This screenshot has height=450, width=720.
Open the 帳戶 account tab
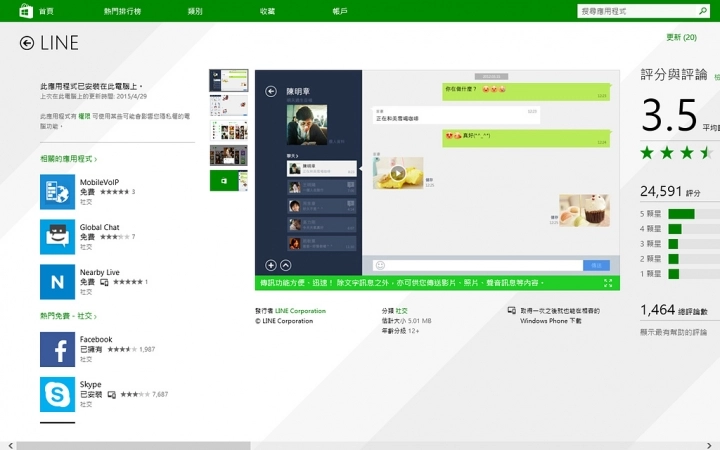point(340,11)
